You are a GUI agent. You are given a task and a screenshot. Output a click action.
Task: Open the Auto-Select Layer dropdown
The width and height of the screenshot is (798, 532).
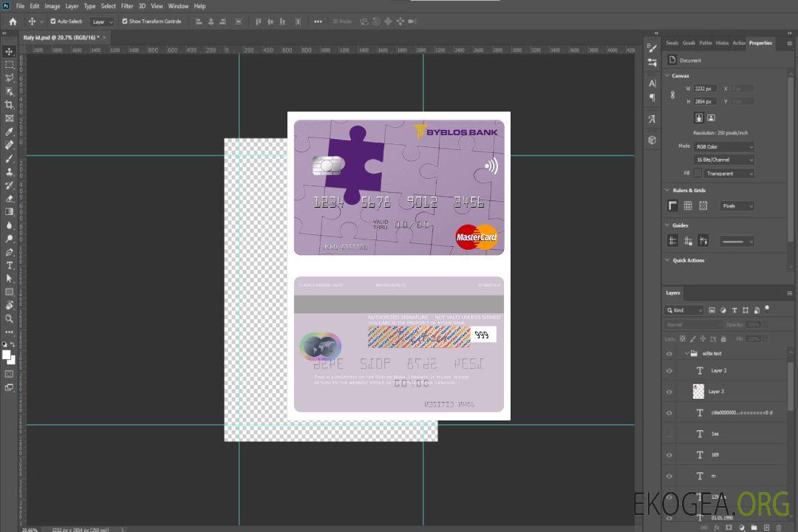coord(102,22)
